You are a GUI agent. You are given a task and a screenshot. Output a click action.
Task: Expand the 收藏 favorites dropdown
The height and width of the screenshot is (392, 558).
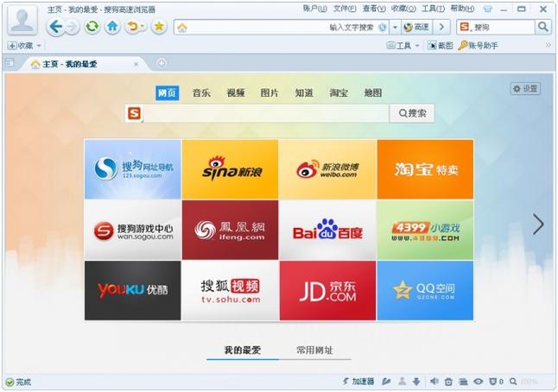pos(24,46)
